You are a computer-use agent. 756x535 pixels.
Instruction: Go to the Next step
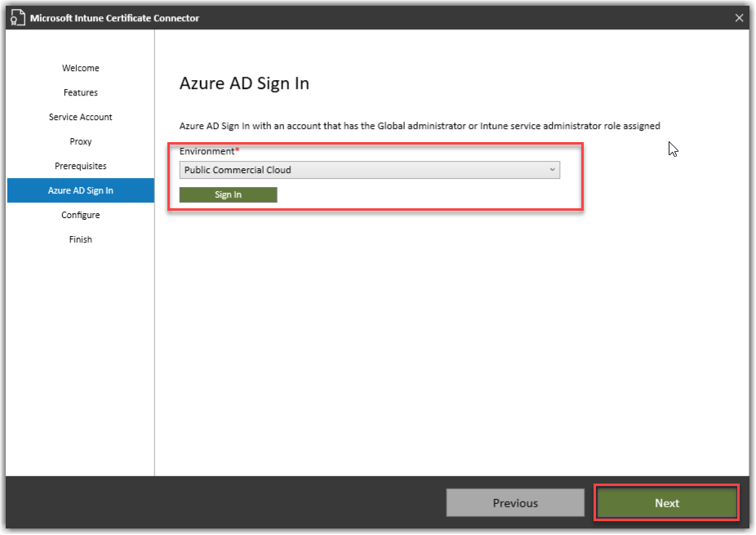click(667, 502)
